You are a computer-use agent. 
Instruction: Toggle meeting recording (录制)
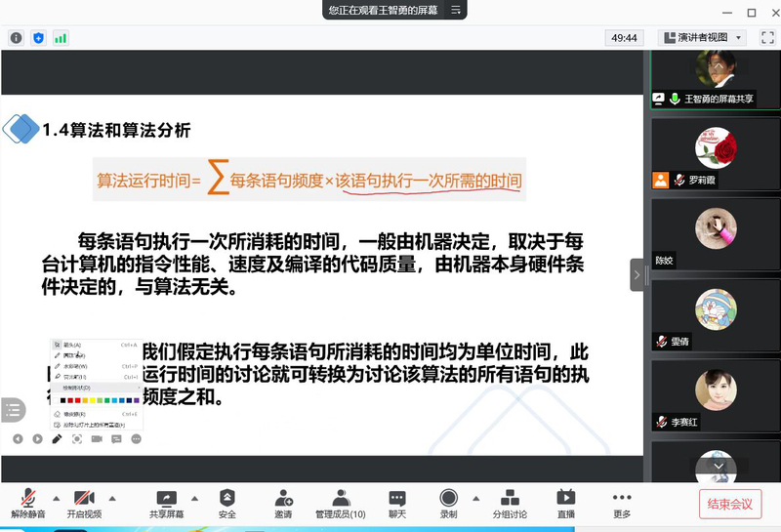448,504
